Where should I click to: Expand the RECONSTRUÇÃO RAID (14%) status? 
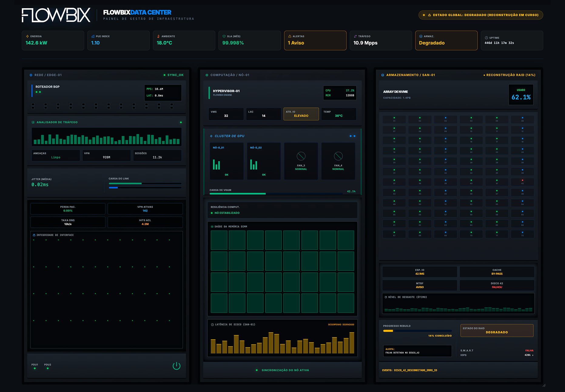(x=510, y=75)
